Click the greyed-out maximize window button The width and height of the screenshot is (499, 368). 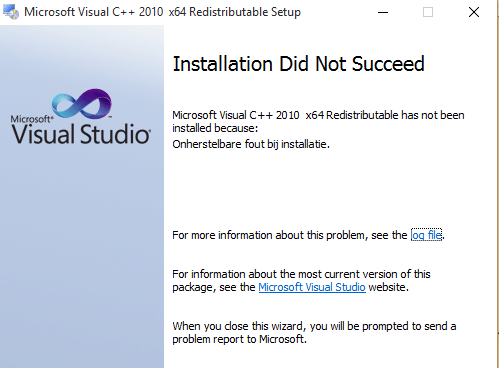coord(428,12)
